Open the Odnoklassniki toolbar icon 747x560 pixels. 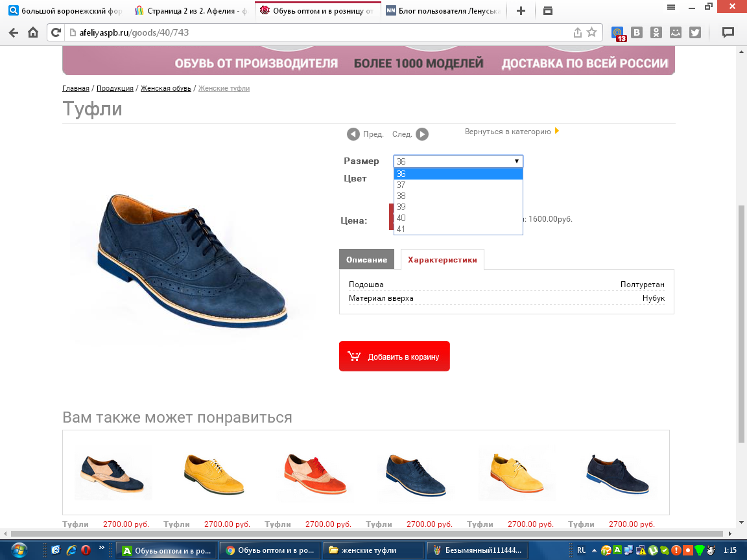pyautogui.click(x=656, y=32)
